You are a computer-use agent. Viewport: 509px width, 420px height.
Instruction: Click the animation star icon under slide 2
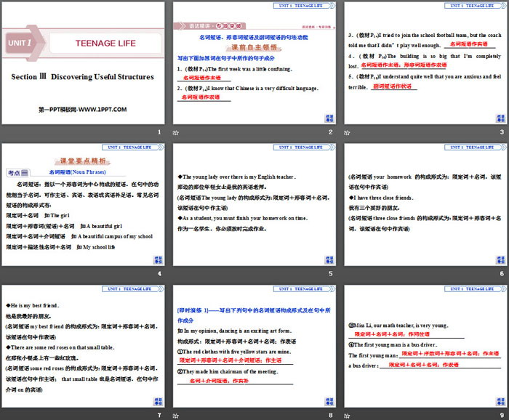coord(176,132)
